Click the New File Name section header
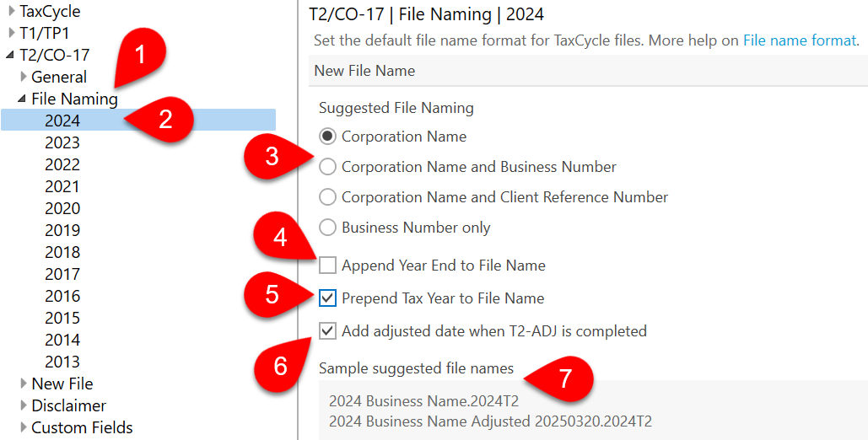868x440 pixels. click(364, 71)
